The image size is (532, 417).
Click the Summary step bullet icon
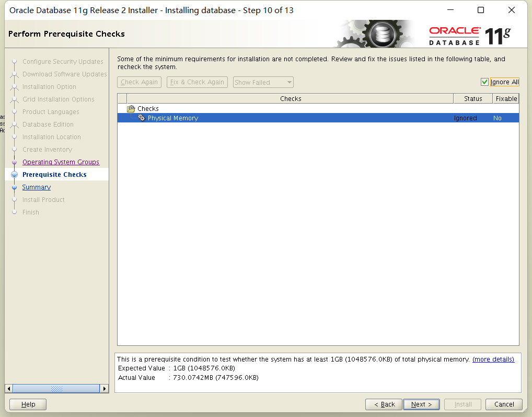14,187
